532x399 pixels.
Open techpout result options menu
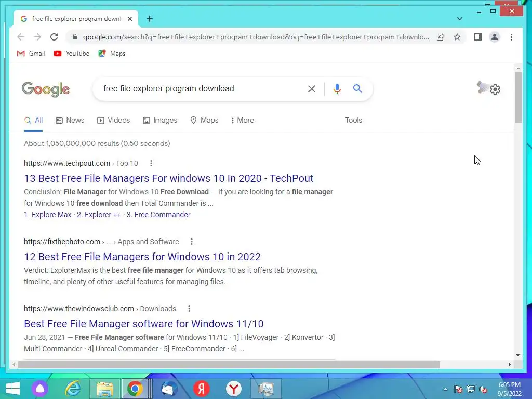[x=151, y=163]
